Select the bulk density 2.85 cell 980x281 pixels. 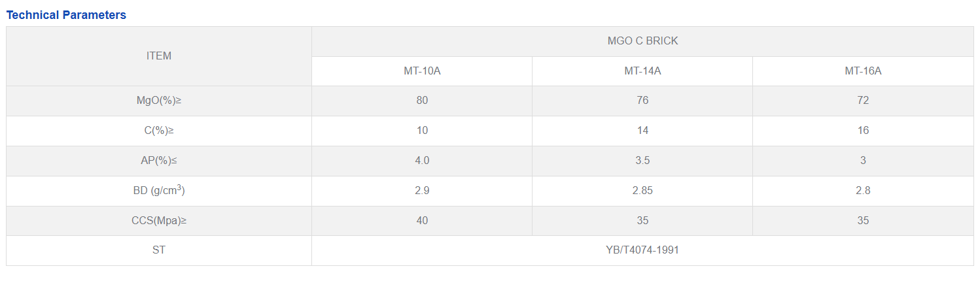pos(642,191)
